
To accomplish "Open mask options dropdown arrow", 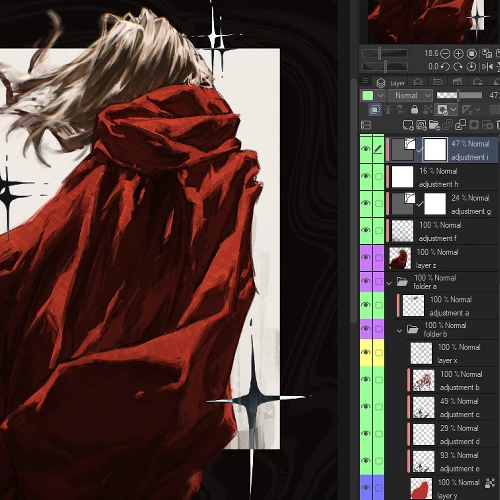I will click(x=453, y=110).
